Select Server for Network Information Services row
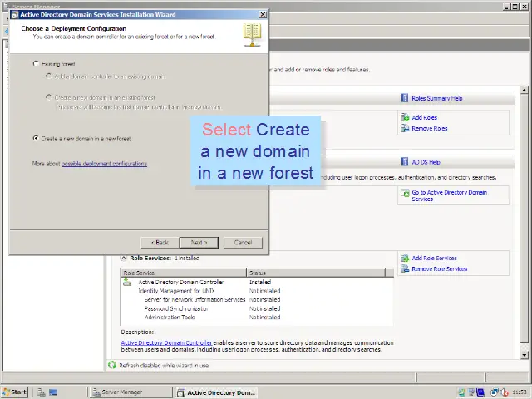This screenshot has width=532, height=399. coord(257,299)
